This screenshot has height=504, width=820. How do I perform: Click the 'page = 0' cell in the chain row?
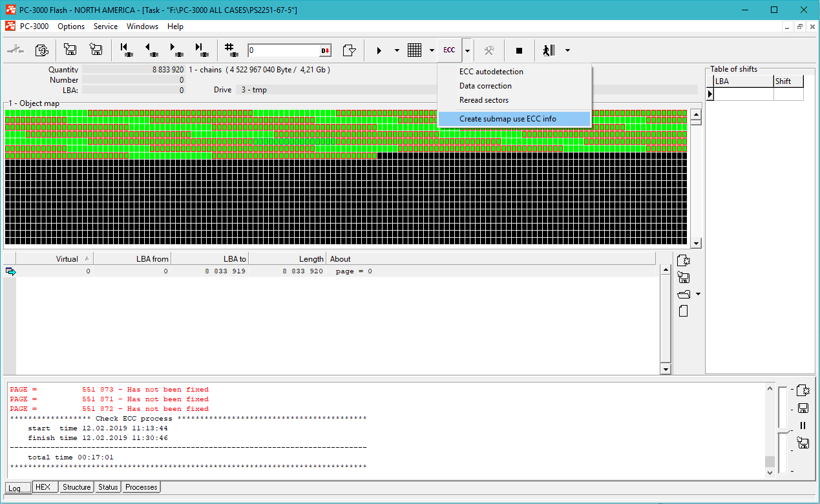click(x=354, y=271)
